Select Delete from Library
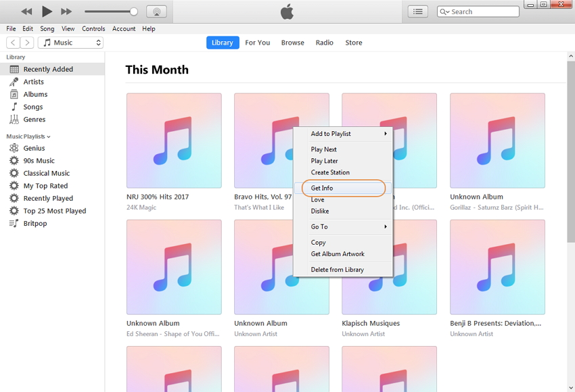The height and width of the screenshot is (392, 575). click(x=337, y=270)
